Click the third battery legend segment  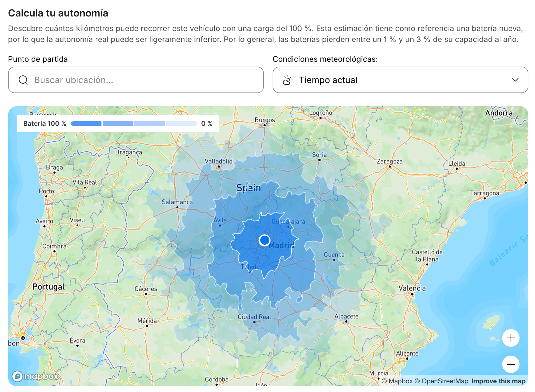(149, 124)
